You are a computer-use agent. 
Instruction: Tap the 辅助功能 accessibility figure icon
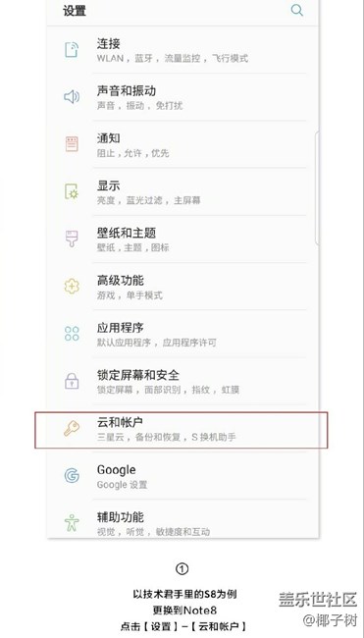[x=72, y=522]
